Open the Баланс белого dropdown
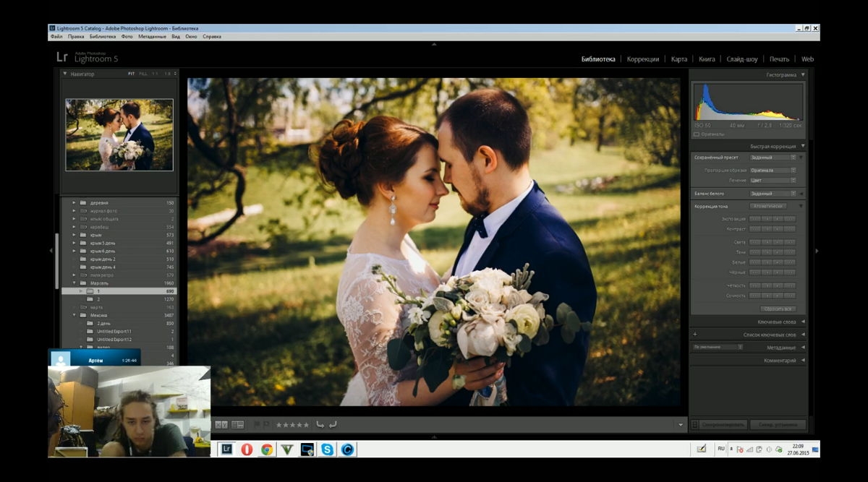The width and height of the screenshot is (868, 482). [773, 194]
